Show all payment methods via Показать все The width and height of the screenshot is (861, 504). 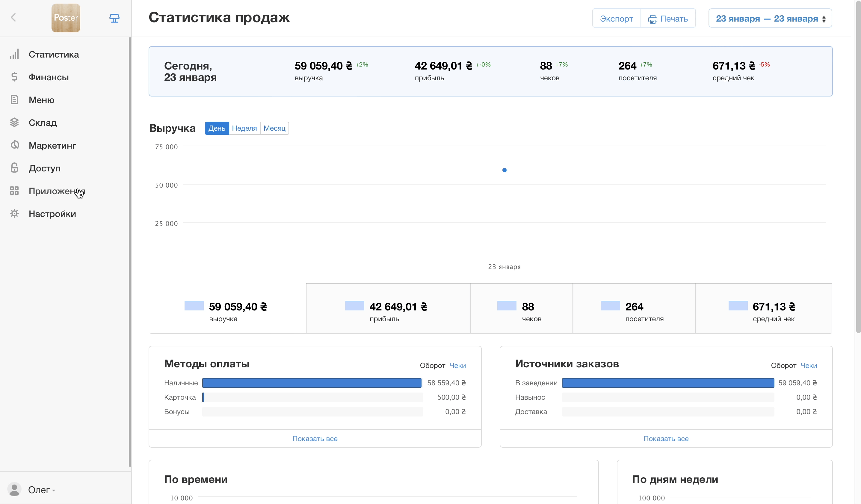315,438
